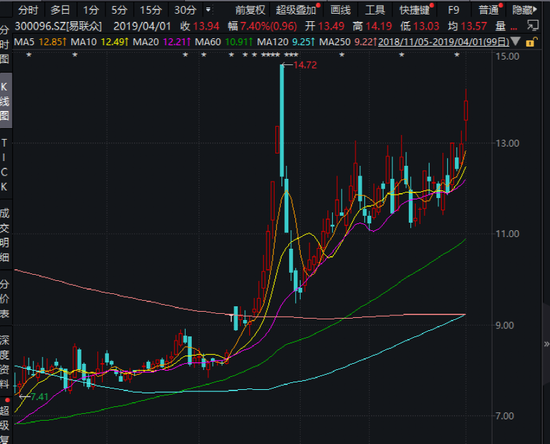Switch chart to 5分 period
The height and width of the screenshot is (444, 550).
119,10
